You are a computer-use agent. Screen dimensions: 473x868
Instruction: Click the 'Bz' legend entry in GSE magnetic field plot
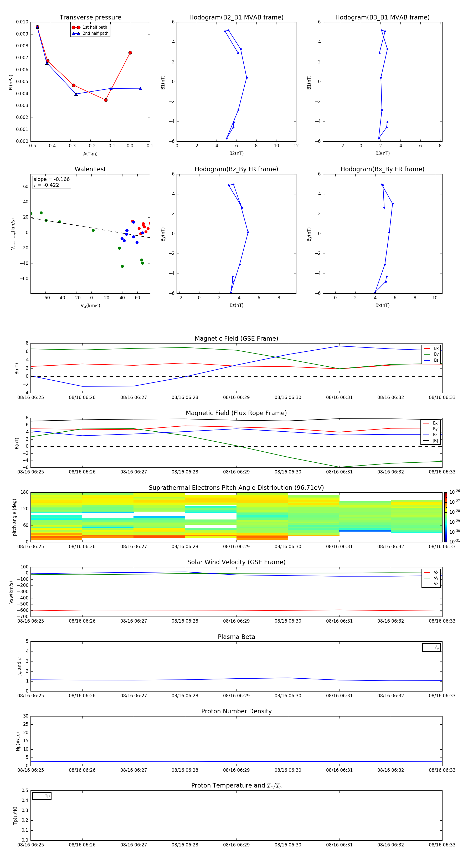(431, 360)
